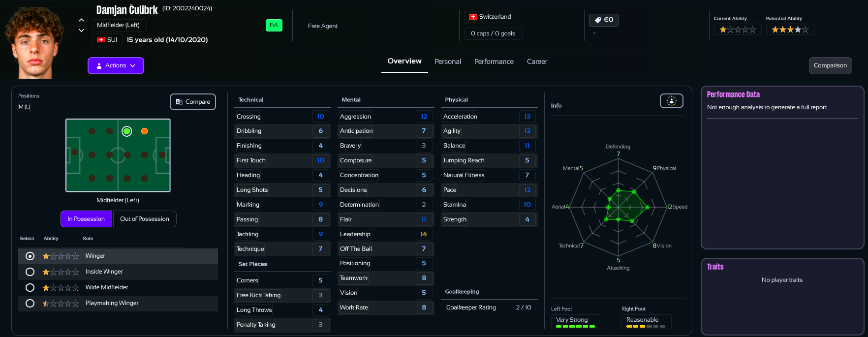The image size is (868, 337).
Task: Click the Strength attribute row
Action: (x=489, y=219)
